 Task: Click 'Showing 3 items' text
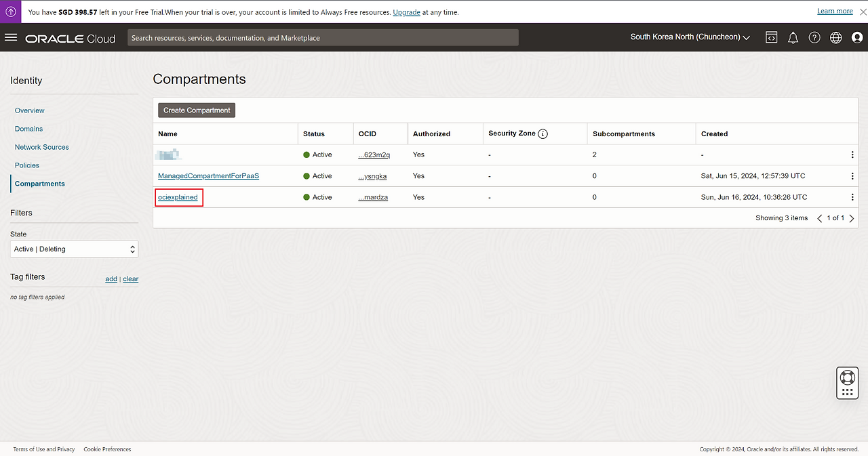tap(782, 218)
